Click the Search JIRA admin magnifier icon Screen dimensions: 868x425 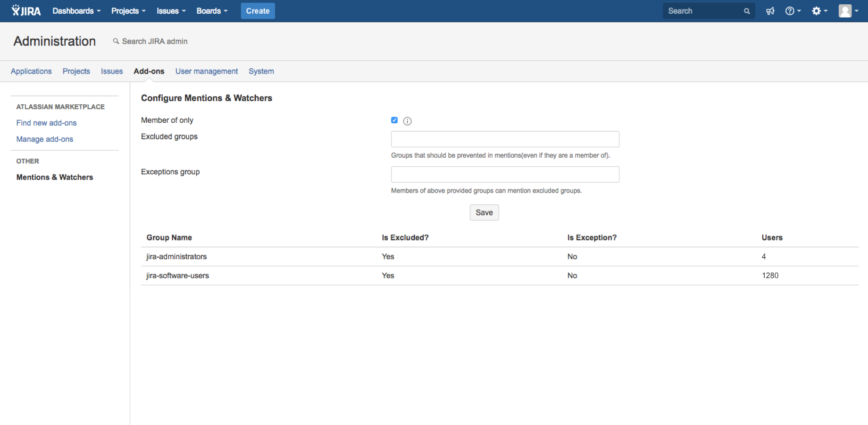click(116, 42)
